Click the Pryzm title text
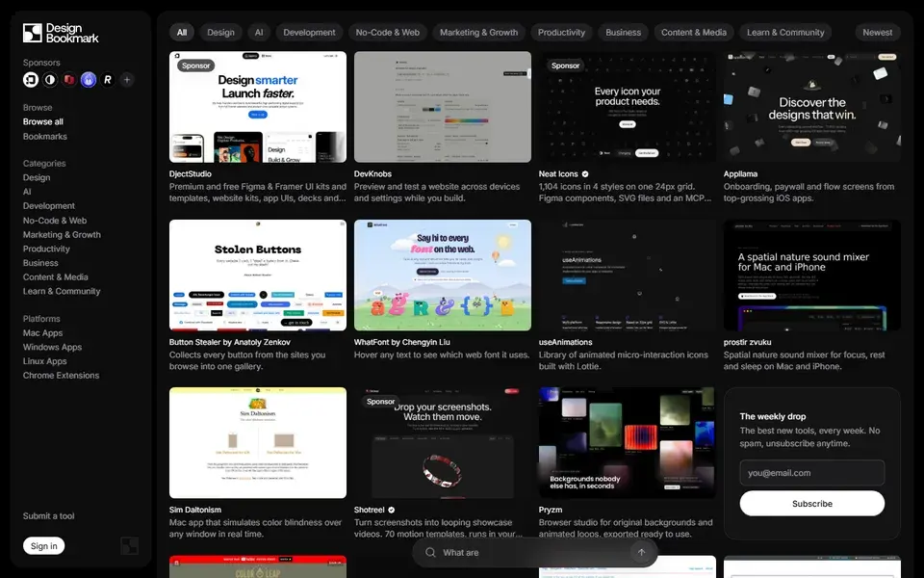 [x=551, y=510]
